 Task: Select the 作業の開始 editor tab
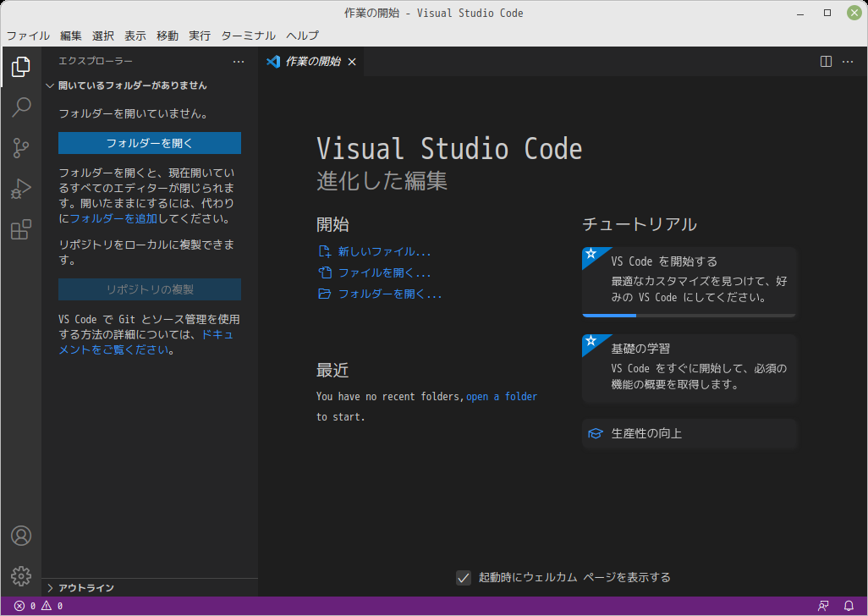click(311, 62)
